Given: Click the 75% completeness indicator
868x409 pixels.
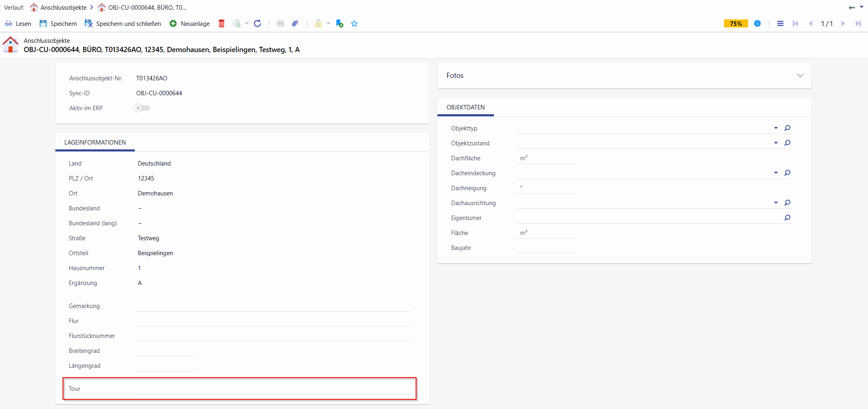Looking at the screenshot, I should click(x=736, y=23).
